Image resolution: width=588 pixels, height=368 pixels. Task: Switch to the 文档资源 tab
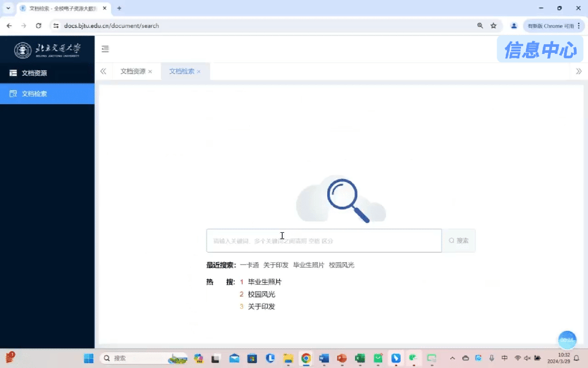(x=132, y=71)
